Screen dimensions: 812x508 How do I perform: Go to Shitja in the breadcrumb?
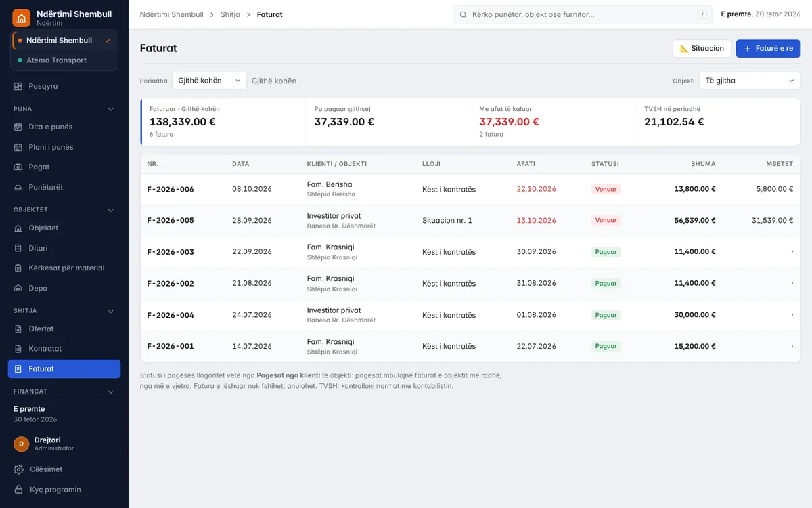click(x=230, y=14)
